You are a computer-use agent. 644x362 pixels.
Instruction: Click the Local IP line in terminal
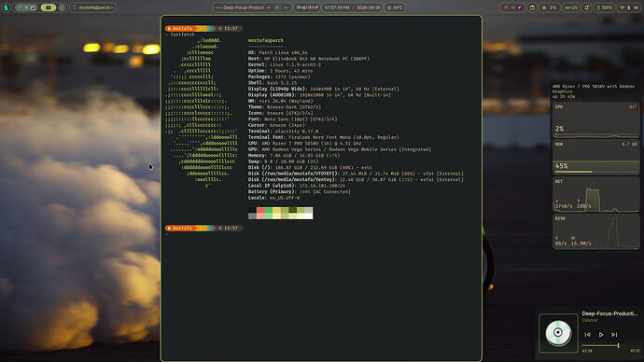[x=297, y=186]
